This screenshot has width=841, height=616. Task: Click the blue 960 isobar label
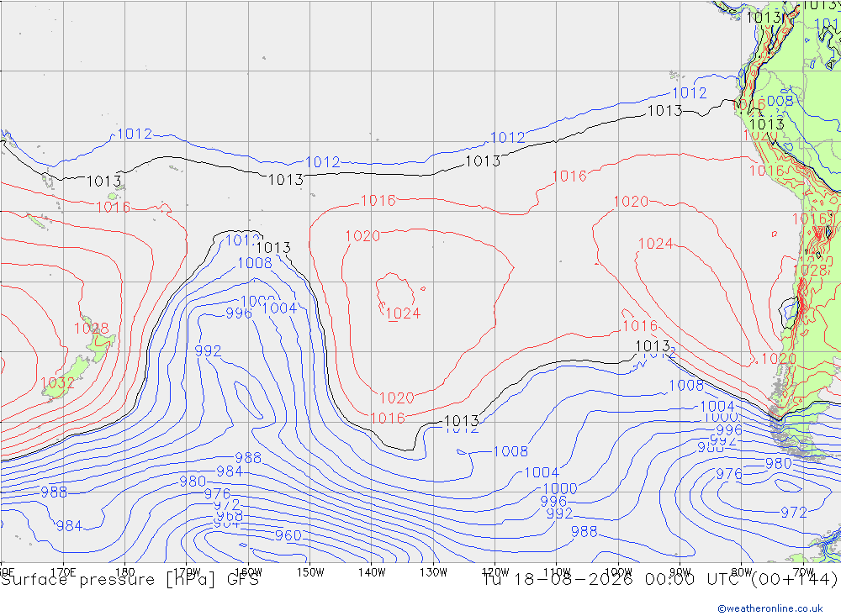pos(288,535)
